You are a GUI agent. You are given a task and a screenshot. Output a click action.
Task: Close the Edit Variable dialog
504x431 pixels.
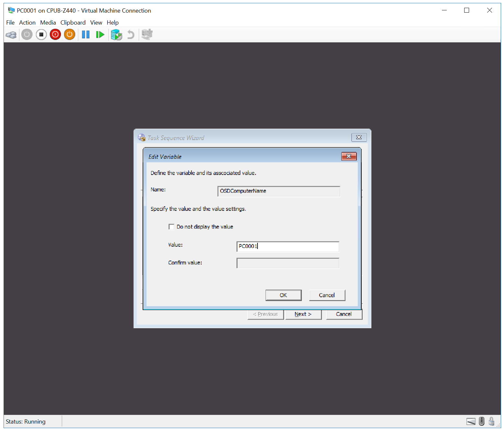349,156
